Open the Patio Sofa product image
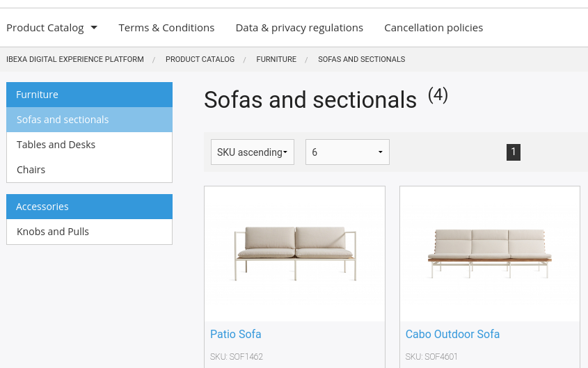Screen dimensions: 588x368 click(295, 254)
